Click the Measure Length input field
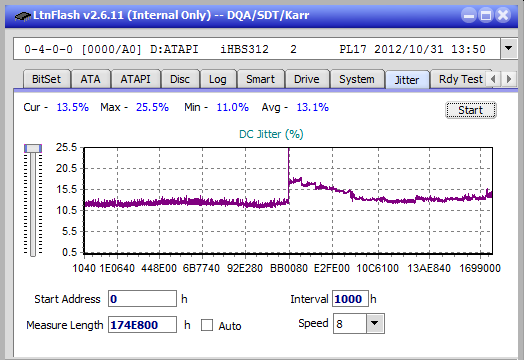Screen dimensions: 524x360 click(x=142, y=325)
